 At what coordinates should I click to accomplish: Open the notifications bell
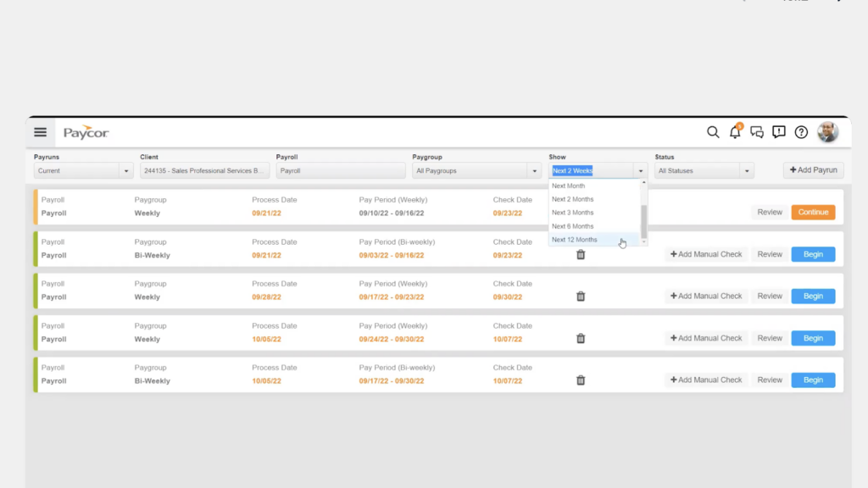pyautogui.click(x=735, y=132)
